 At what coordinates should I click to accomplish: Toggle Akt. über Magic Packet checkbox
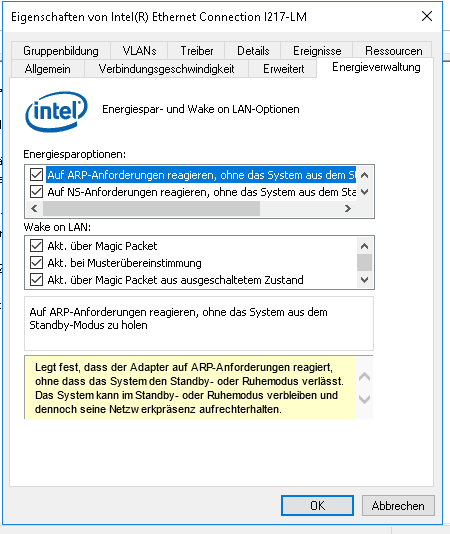point(36,246)
